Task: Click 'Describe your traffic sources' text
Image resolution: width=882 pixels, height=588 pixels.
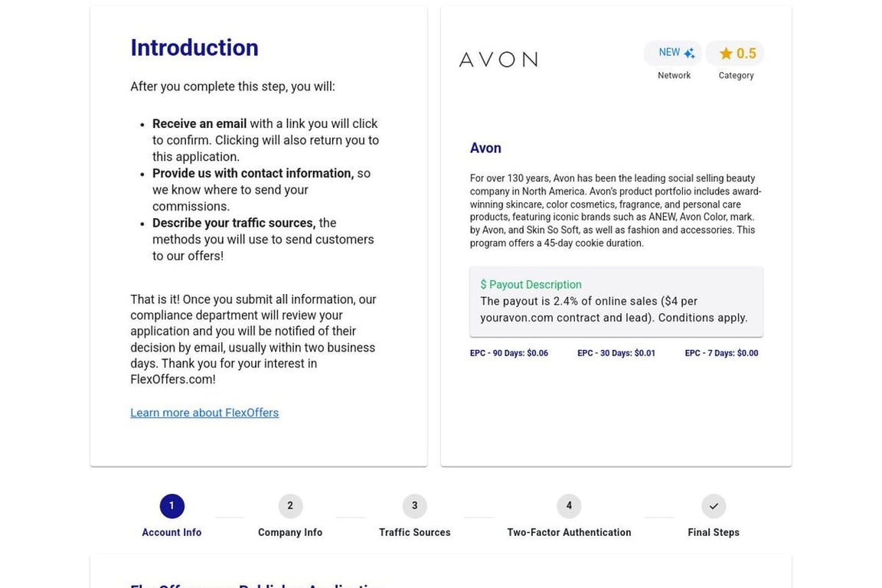Action: point(234,223)
